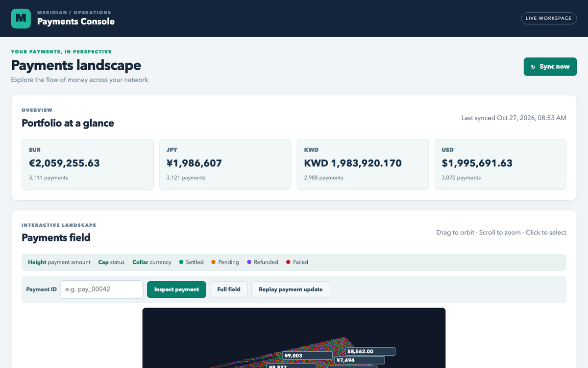Click the "Payments landscape" heading

(x=76, y=65)
